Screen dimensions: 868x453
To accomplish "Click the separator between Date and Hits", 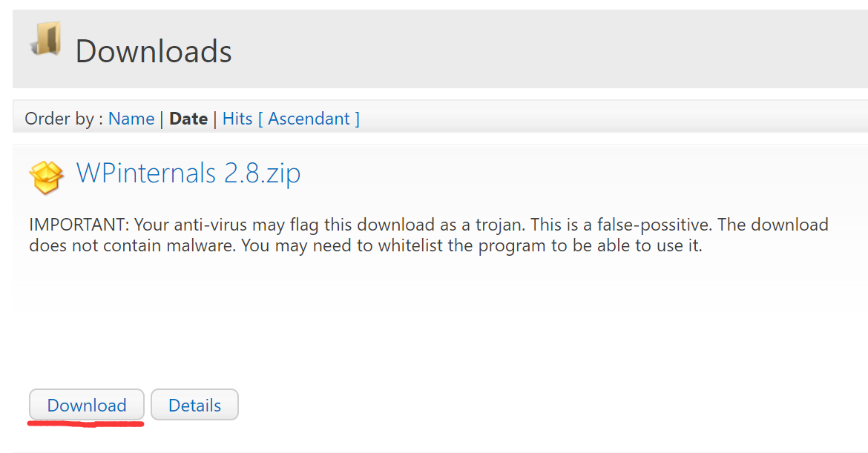I will click(x=215, y=119).
